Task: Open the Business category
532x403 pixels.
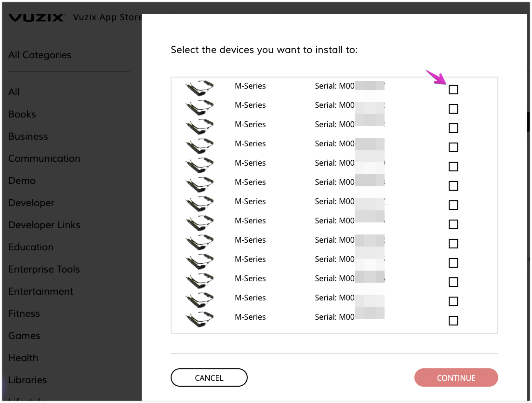Action: [x=28, y=136]
